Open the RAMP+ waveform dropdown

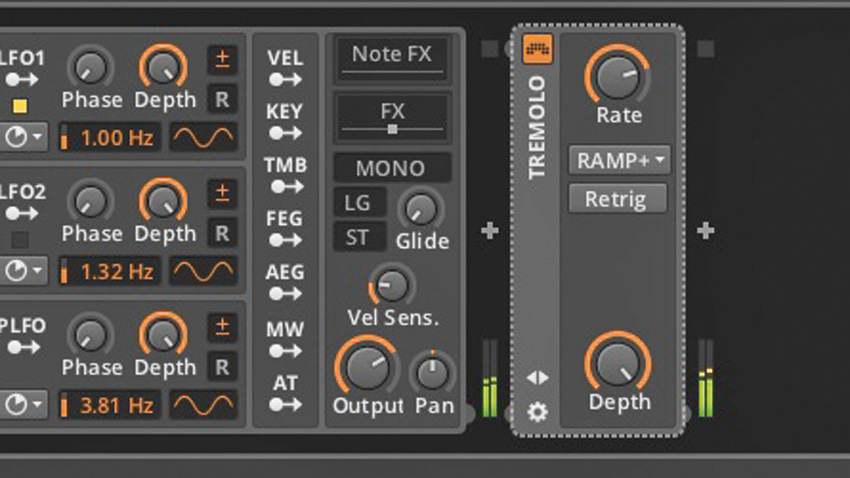tap(619, 160)
